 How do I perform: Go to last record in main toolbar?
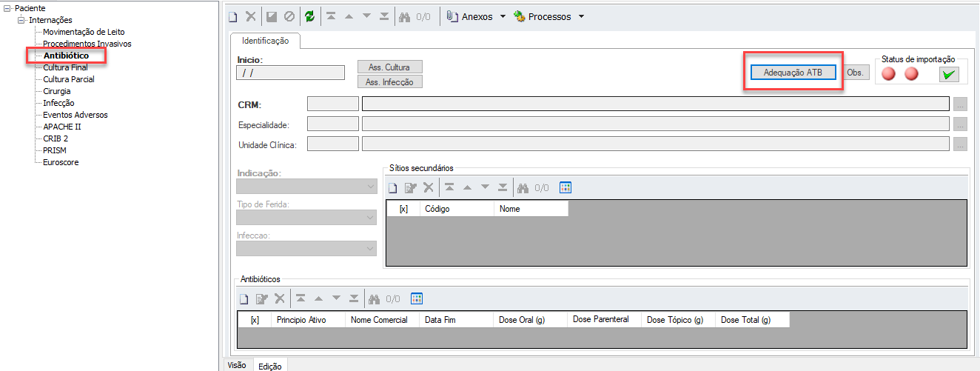[x=385, y=16]
